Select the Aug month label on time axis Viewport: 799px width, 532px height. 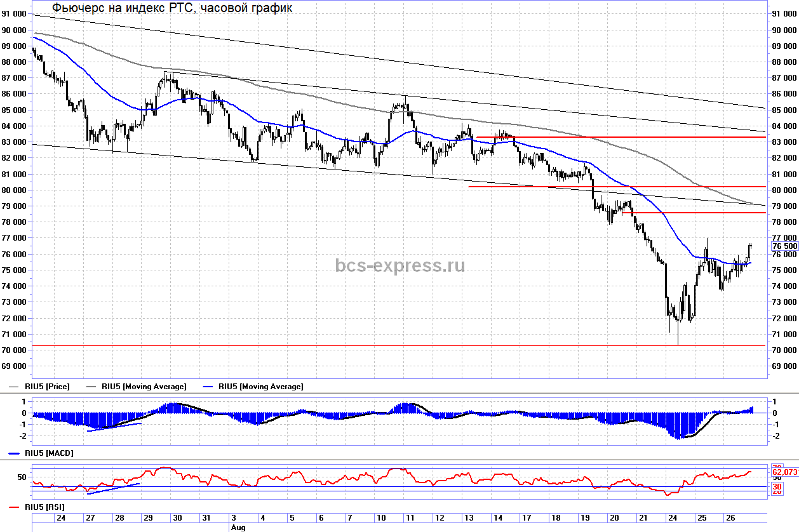point(238,527)
